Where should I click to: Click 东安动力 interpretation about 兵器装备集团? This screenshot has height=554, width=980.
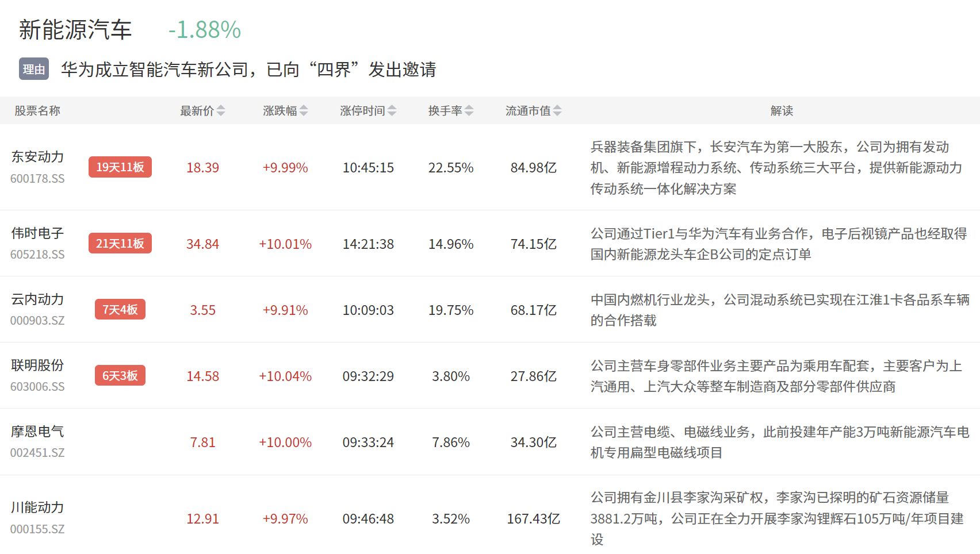coord(776,168)
